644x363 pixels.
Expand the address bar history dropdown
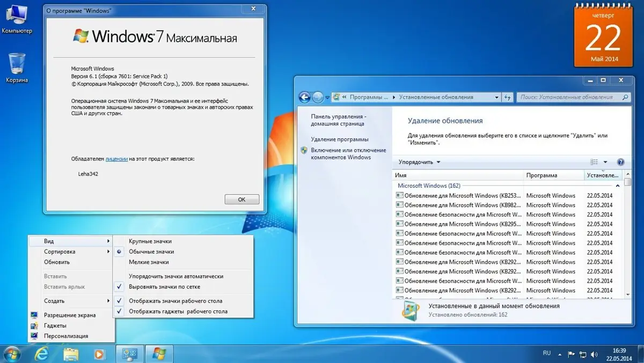click(x=496, y=97)
